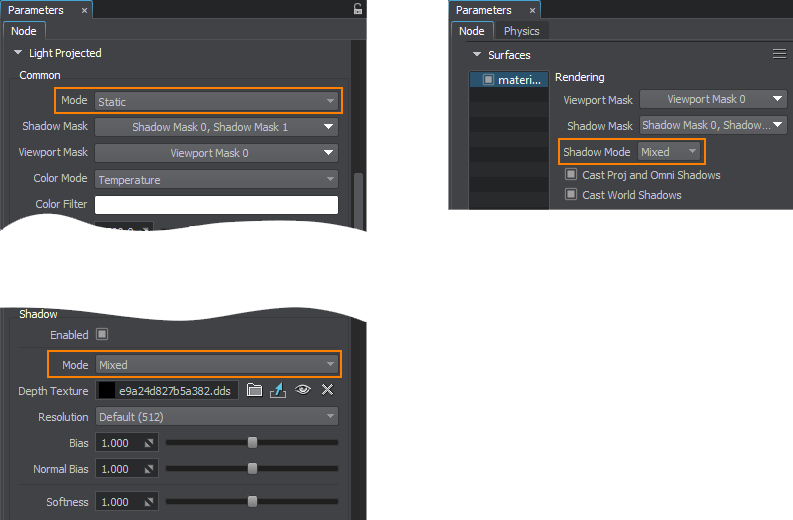The width and height of the screenshot is (793, 520).
Task: Open the Rendering Shadow Mask dropdown
Action: pyautogui.click(x=713, y=125)
